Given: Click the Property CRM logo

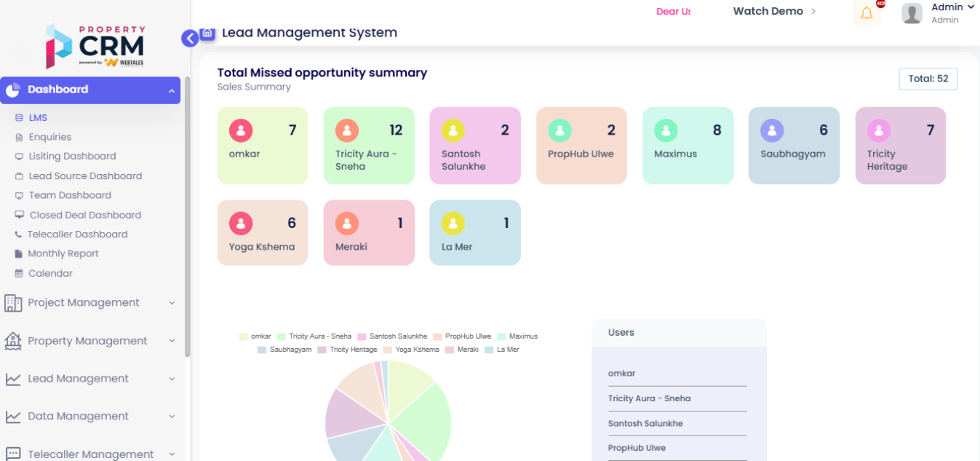Looking at the screenshot, I should tap(95, 47).
